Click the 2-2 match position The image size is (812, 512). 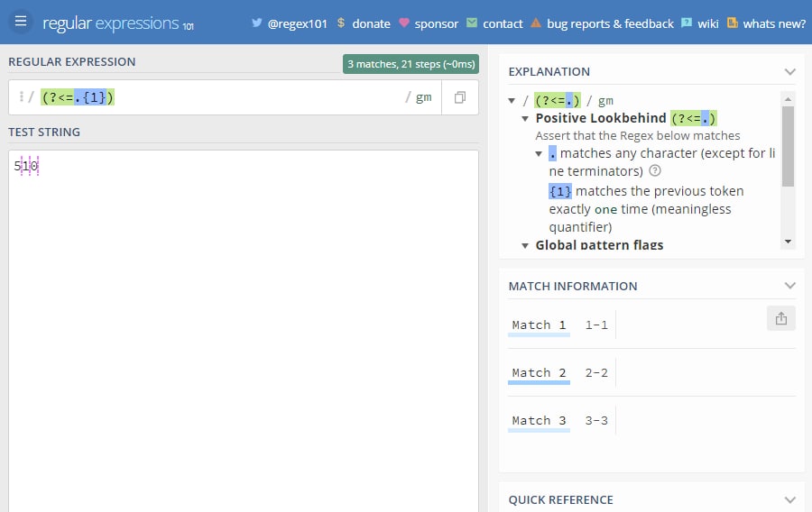596,373
